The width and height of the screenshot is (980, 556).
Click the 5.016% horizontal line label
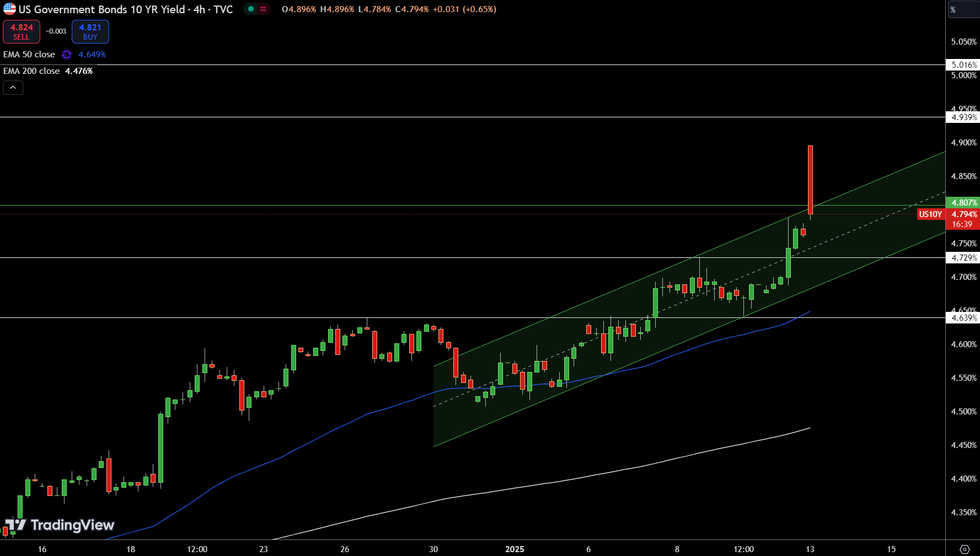click(963, 65)
